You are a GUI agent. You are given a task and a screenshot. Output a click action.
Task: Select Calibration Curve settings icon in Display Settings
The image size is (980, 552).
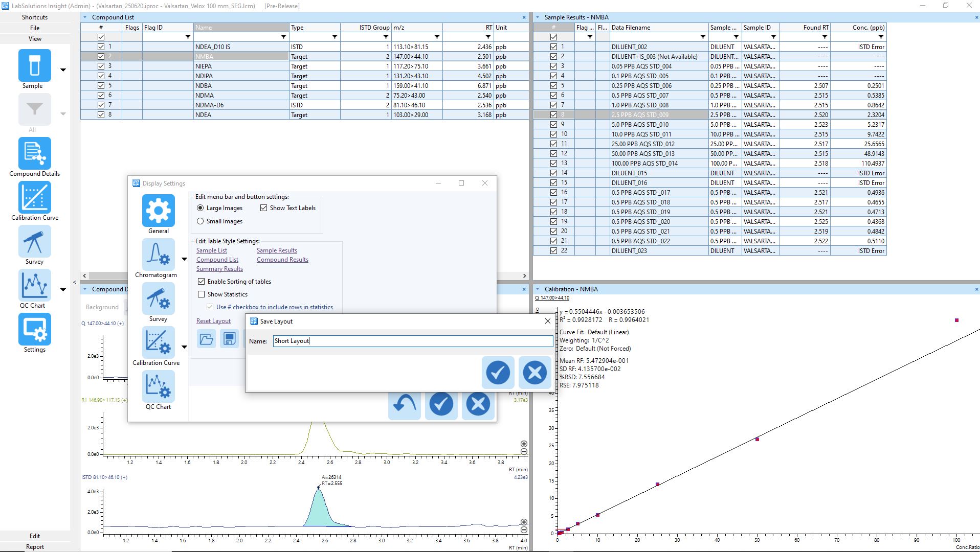click(159, 342)
